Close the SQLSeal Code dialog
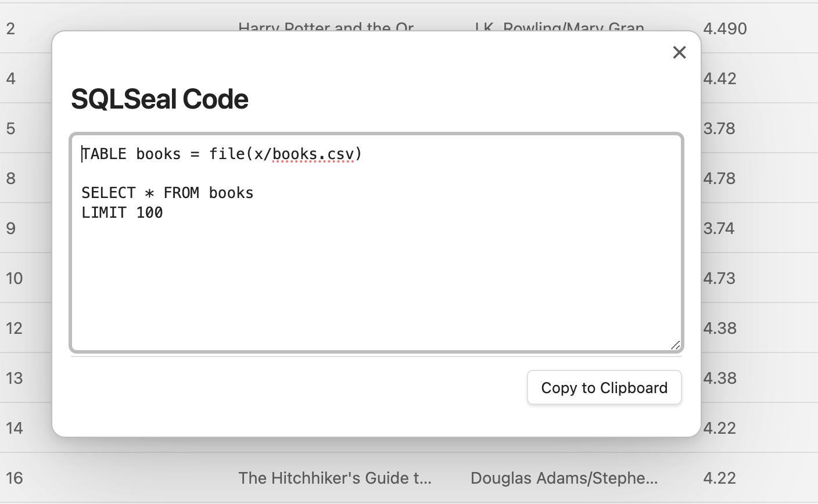 (x=679, y=52)
